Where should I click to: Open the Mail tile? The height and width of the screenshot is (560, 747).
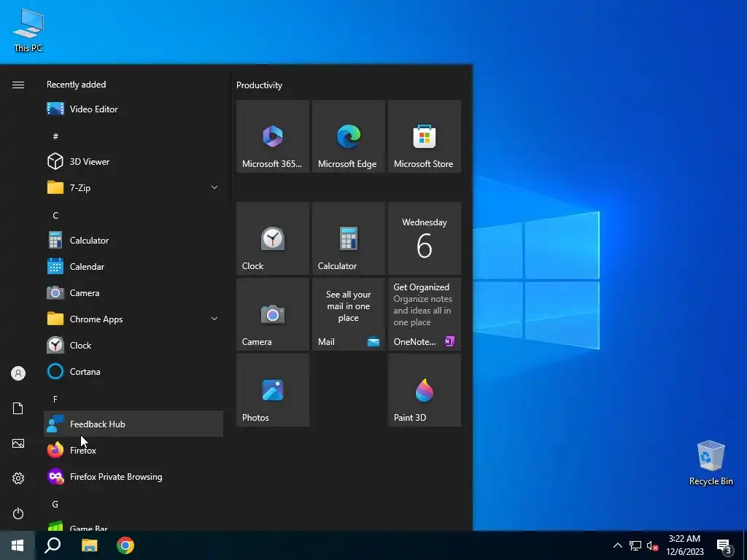point(348,314)
